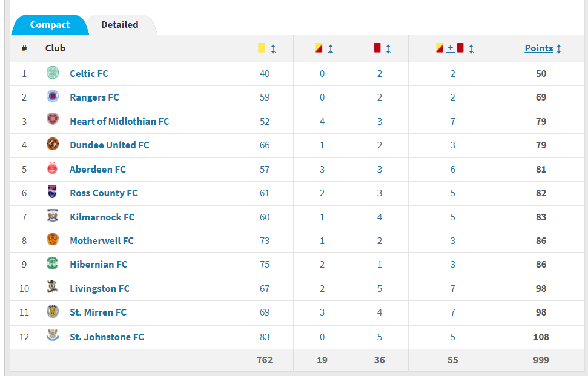Viewport: 588px width, 376px height.
Task: Switch to the Detailed tab
Action: click(x=120, y=25)
